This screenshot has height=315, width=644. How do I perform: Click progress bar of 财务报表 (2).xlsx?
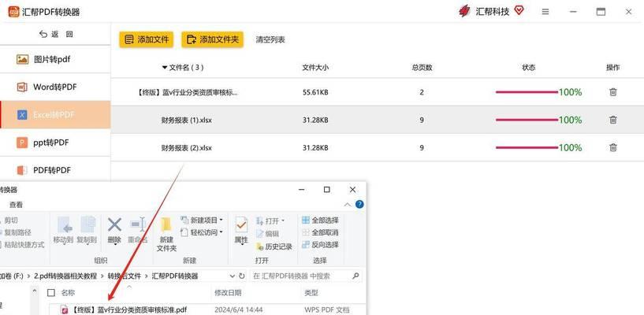click(527, 148)
